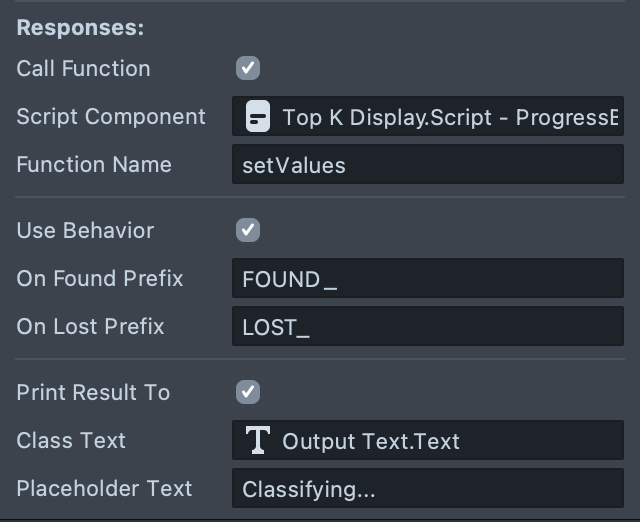Open the Output Text.Text reference picker
640x522 pixels.
(440, 440)
